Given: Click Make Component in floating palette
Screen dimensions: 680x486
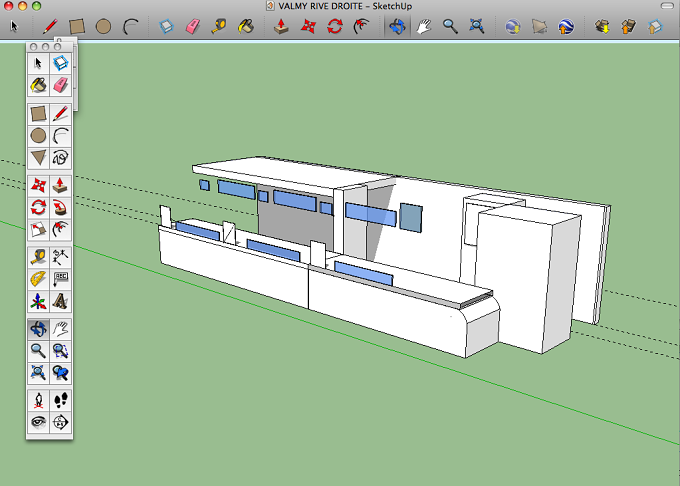Looking at the screenshot, I should [x=60, y=64].
